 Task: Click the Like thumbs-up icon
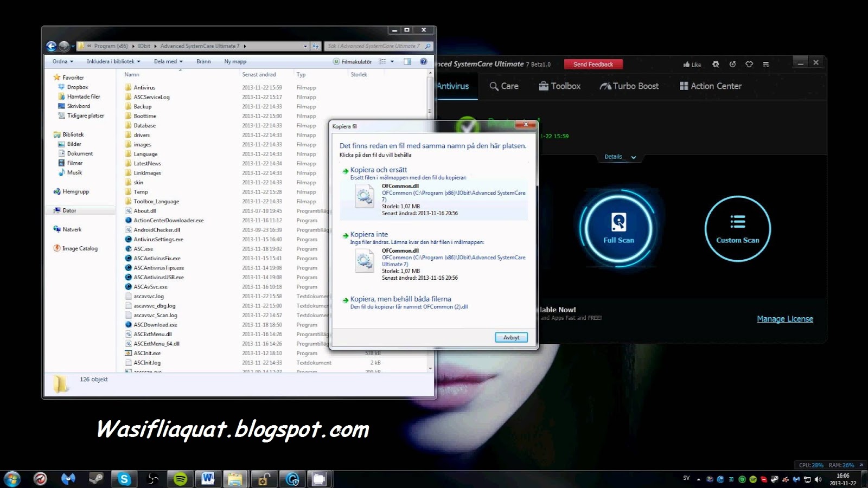(686, 64)
